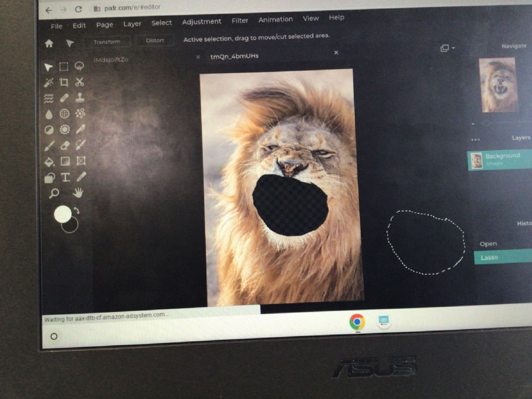Click the pixlr.com address bar
Image resolution: width=532 pixels, height=399 pixels.
pos(133,7)
